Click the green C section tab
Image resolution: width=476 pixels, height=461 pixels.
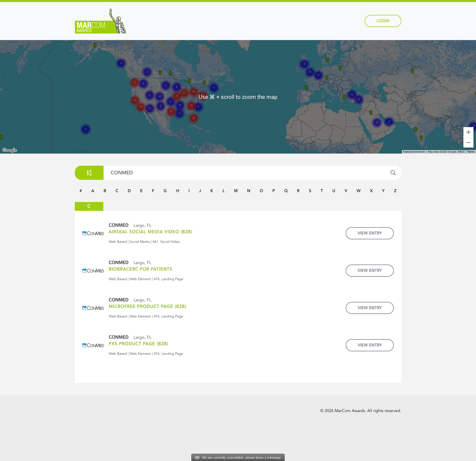pyautogui.click(x=89, y=206)
